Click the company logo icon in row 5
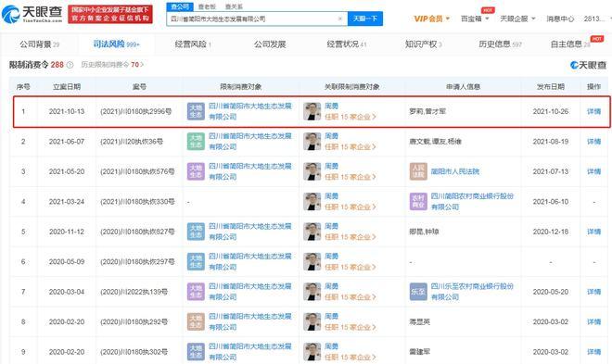This screenshot has height=364, width=612. click(x=196, y=232)
